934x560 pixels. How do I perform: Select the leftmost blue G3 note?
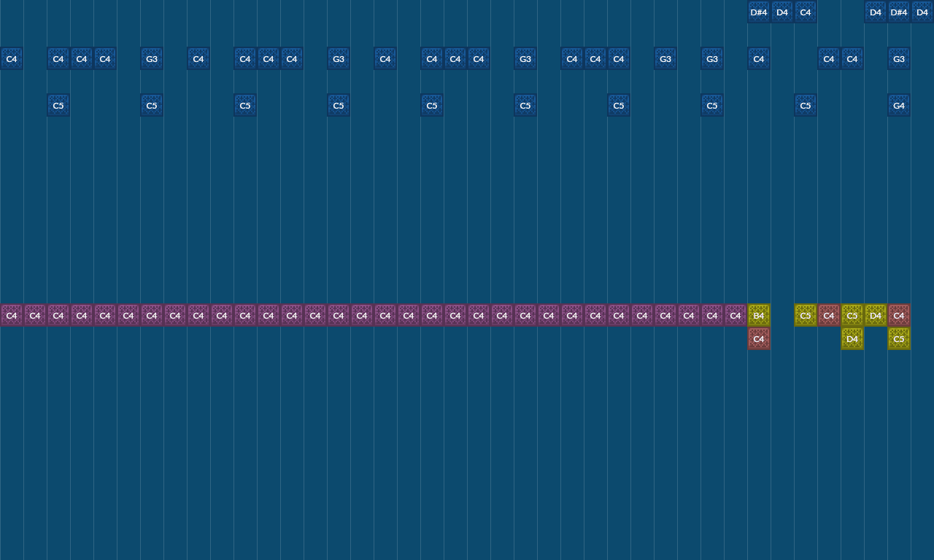152,58
